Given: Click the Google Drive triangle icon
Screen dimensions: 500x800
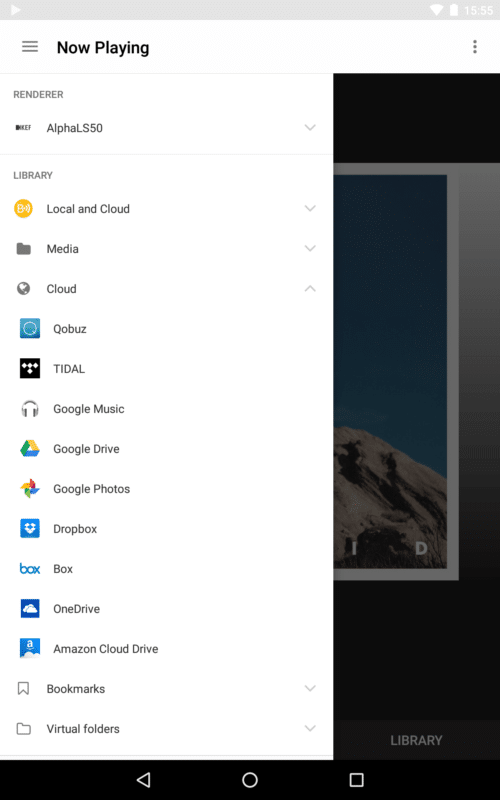Looking at the screenshot, I should coord(30,448).
